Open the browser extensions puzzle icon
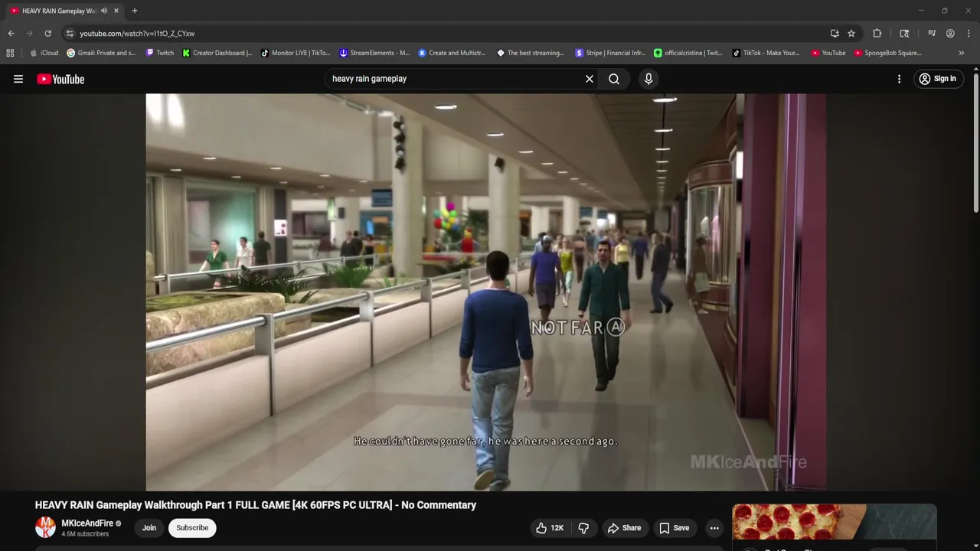The image size is (980, 551). tap(877, 34)
